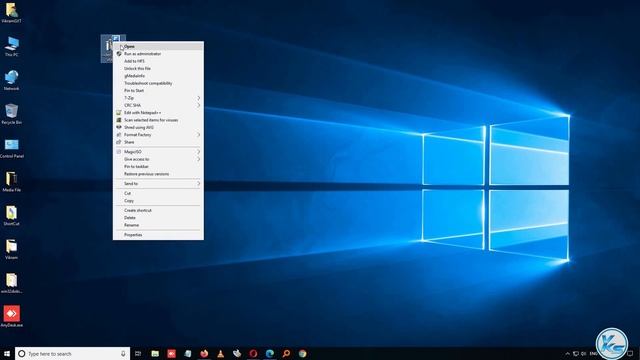The height and width of the screenshot is (360, 640).
Task: Choose Shred using AVG
Action: tap(158, 127)
